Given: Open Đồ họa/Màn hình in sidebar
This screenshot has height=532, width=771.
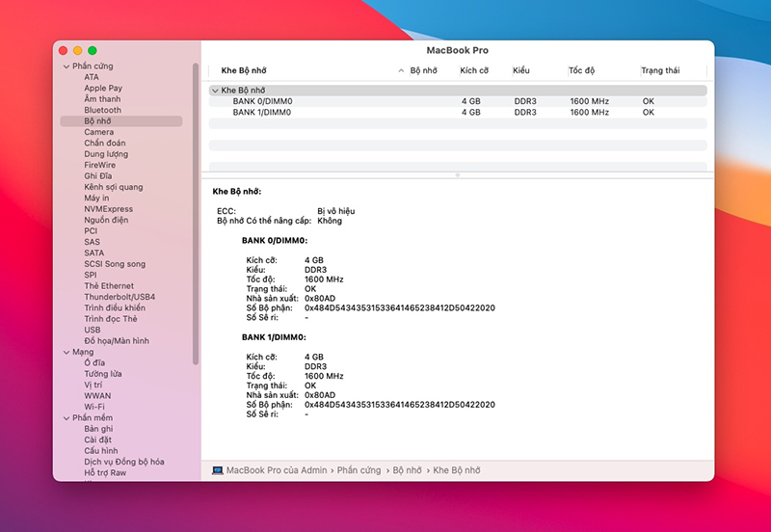Looking at the screenshot, I should tap(117, 341).
